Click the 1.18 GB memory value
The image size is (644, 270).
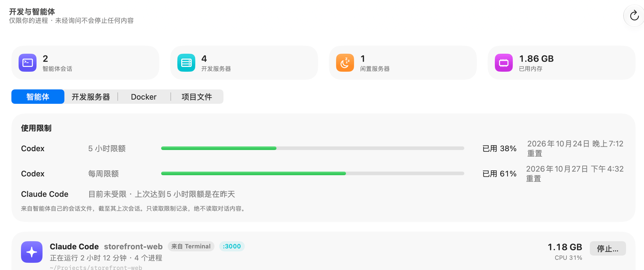coord(565,247)
